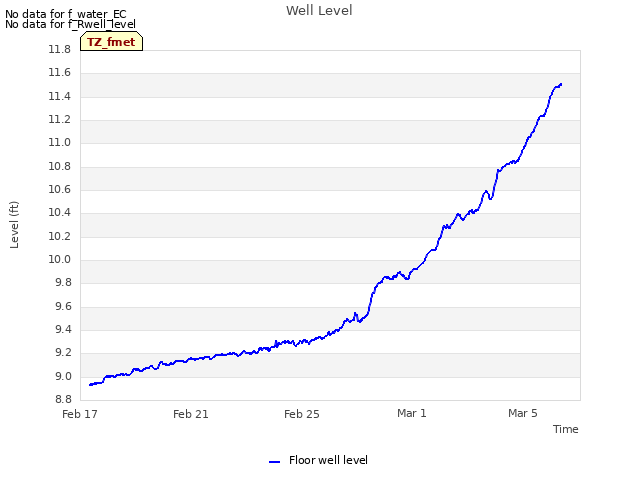Click the 11.2 y-axis tick label
Image resolution: width=640 pixels, height=480 pixels.
pos(60,120)
